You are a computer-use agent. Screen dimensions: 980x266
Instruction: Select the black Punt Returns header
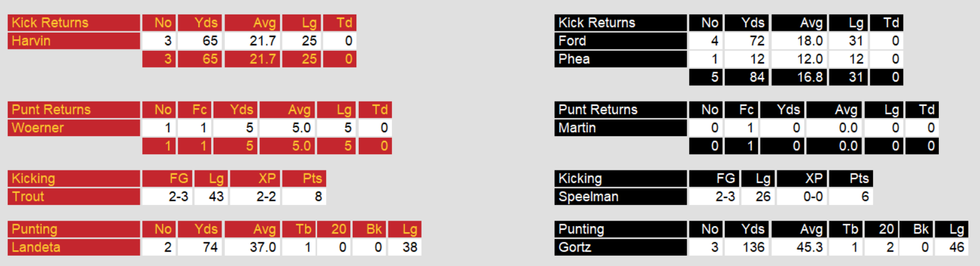(x=598, y=110)
